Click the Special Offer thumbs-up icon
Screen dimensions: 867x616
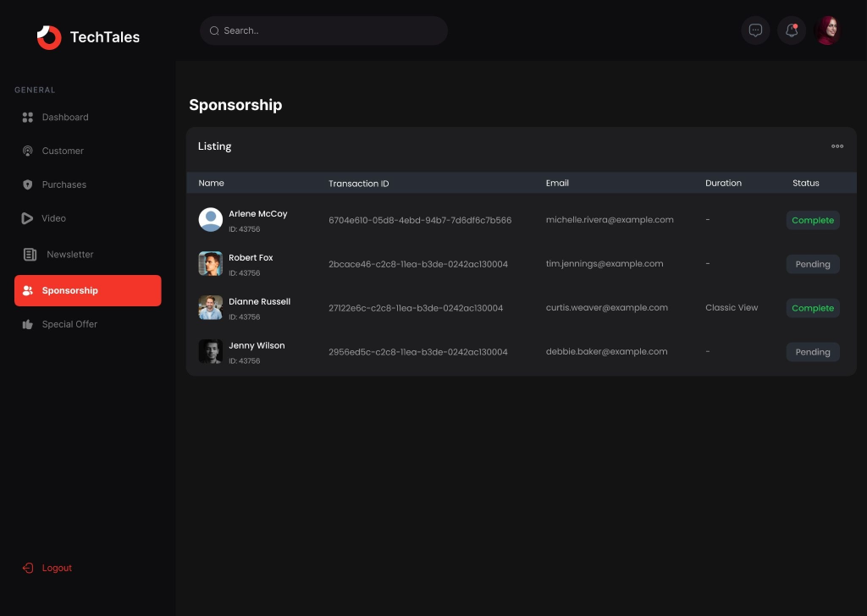pyautogui.click(x=28, y=324)
